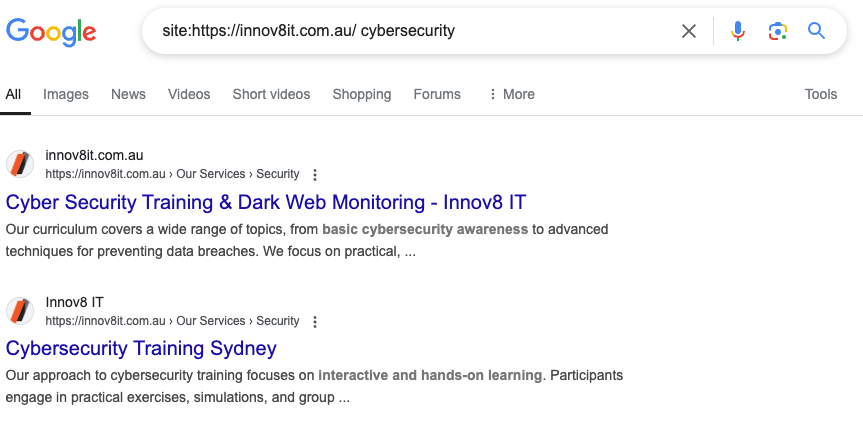Viewport: 863px width, 430px height.
Task: Select the Videos tab
Action: [x=189, y=95]
